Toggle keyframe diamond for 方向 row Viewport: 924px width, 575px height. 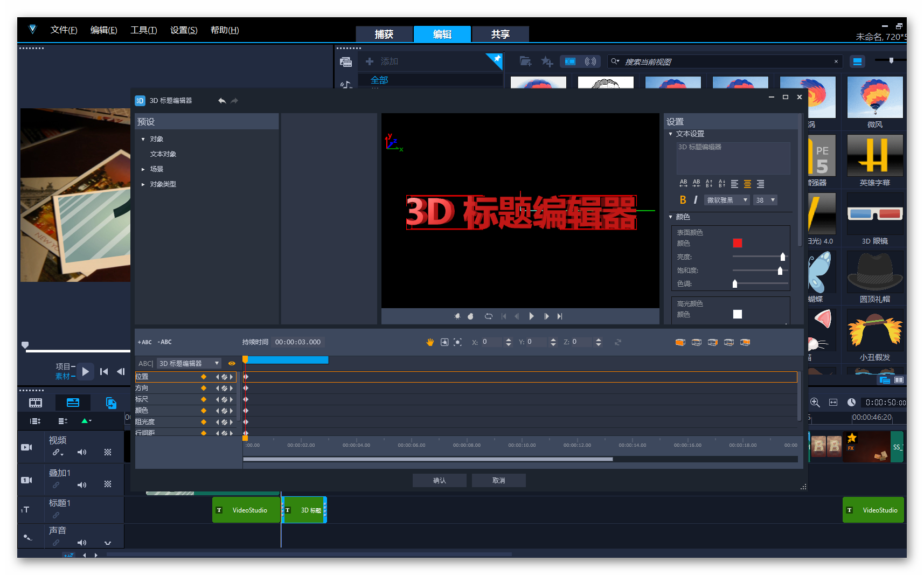coord(204,388)
